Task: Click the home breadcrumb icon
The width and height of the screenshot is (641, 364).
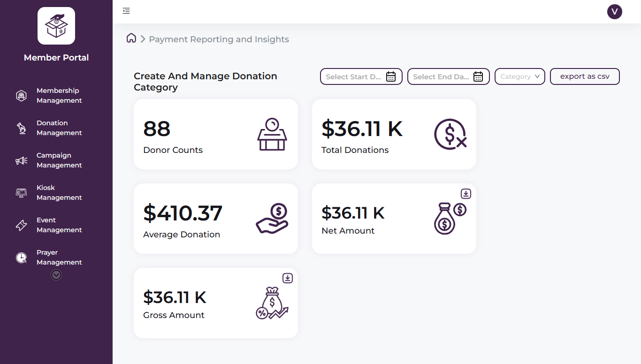Action: click(131, 38)
